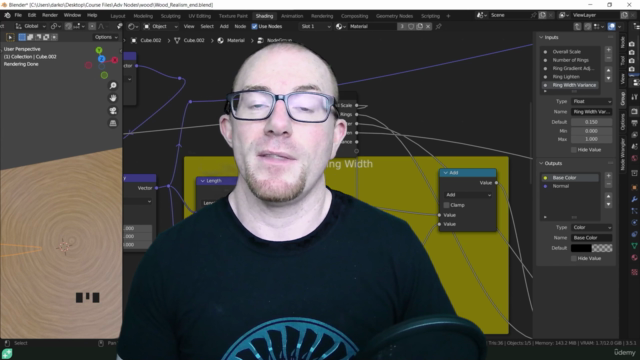The image size is (640, 360).
Task: Open the input Type Float dropdown
Action: pyautogui.click(x=591, y=101)
